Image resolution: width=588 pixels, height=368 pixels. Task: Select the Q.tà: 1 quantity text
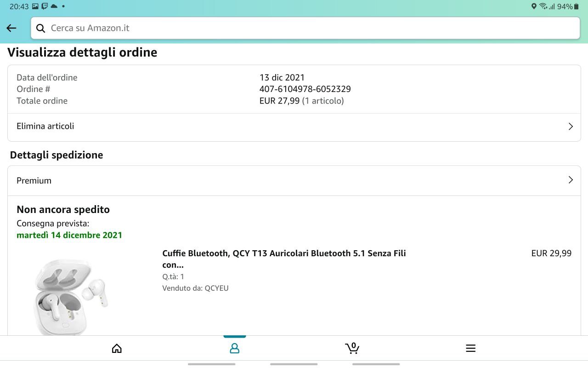point(173,276)
